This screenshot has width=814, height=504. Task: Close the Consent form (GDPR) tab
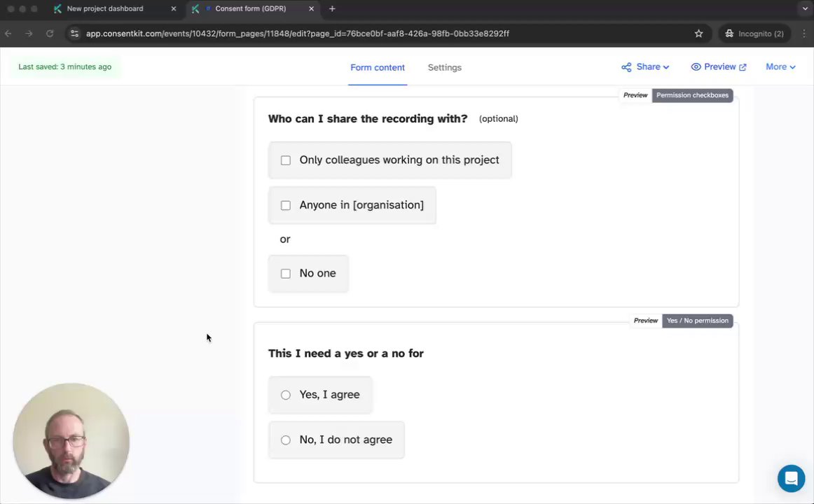click(311, 9)
